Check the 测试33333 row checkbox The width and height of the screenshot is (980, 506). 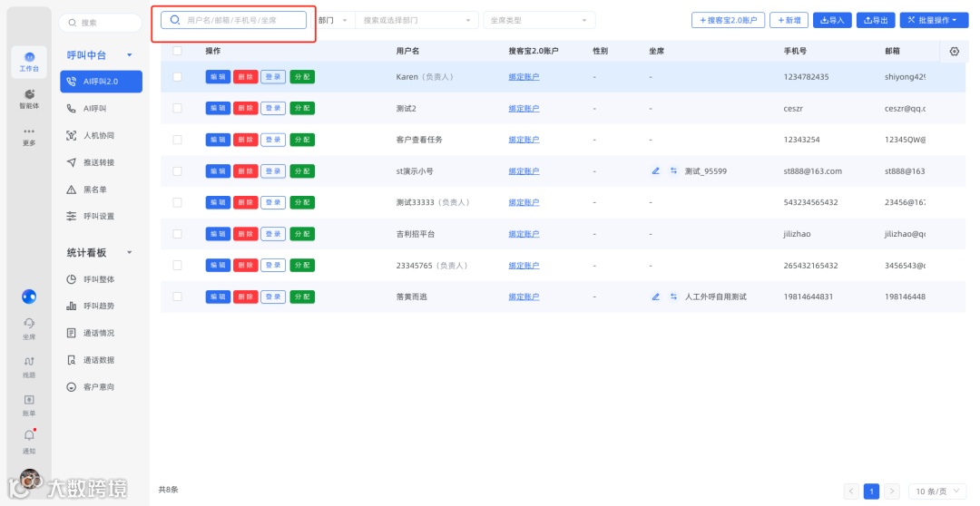(178, 202)
